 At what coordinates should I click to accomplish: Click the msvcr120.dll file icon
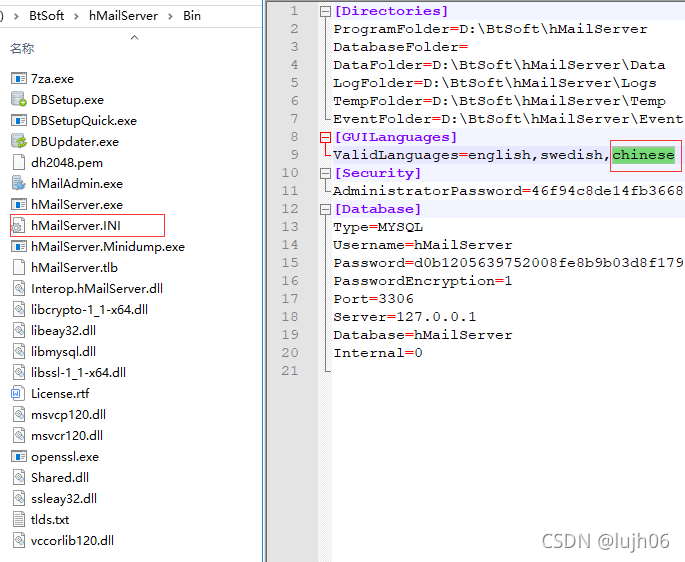pos(18,435)
